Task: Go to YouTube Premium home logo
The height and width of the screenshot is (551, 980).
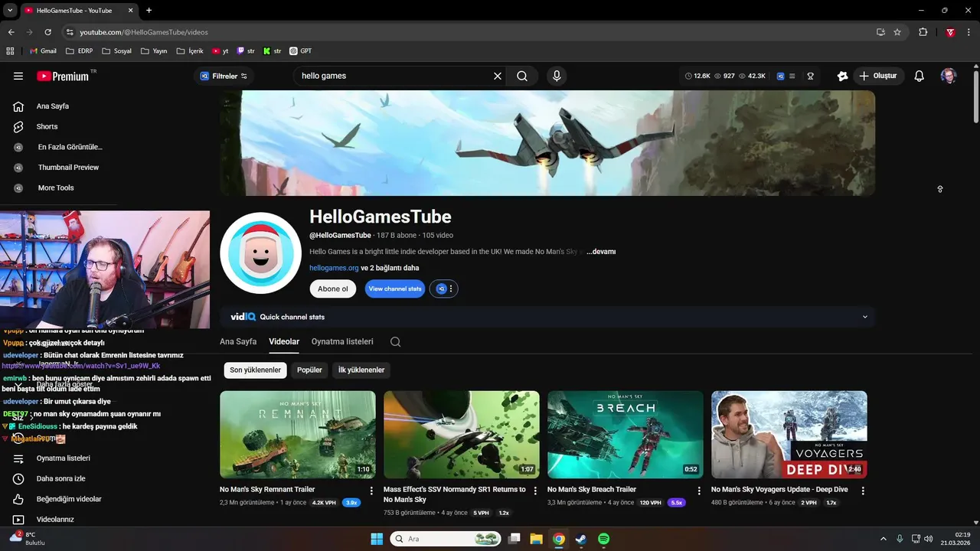Action: [63, 76]
